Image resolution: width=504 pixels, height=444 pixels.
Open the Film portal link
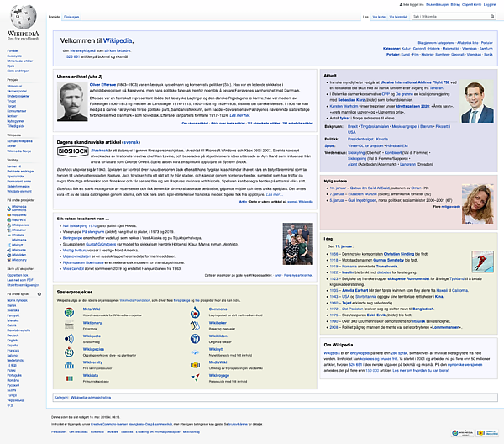(x=415, y=55)
